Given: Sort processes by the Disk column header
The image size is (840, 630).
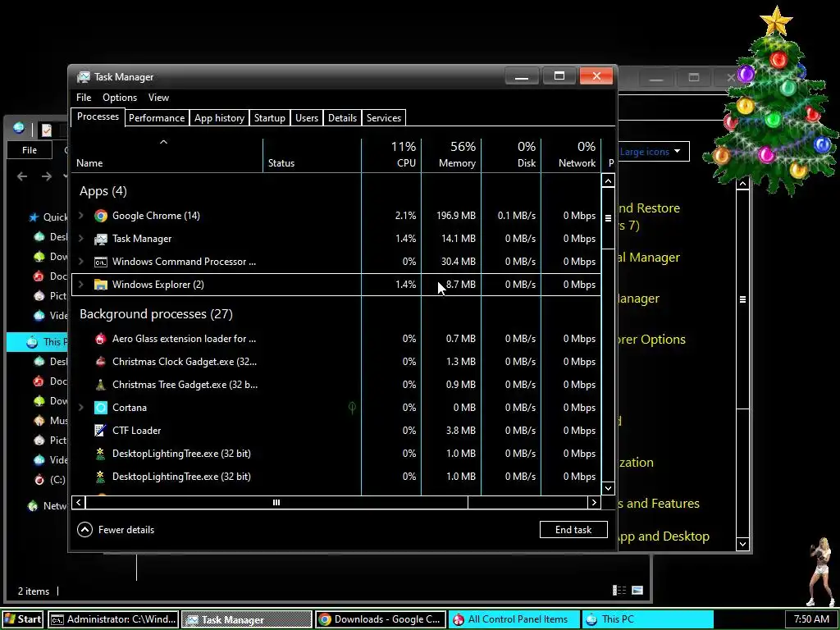Looking at the screenshot, I should click(512, 155).
